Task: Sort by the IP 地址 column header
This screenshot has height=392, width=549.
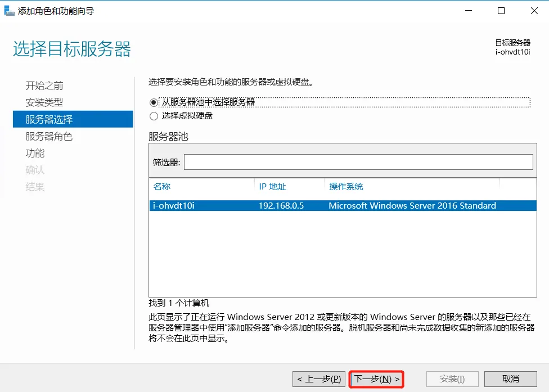Action: pos(272,187)
